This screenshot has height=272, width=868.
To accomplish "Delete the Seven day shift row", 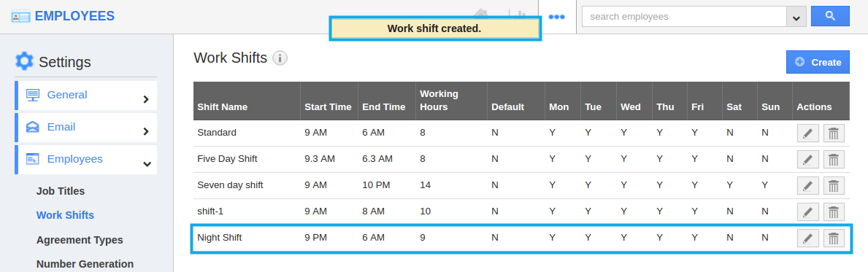I will click(x=834, y=186).
